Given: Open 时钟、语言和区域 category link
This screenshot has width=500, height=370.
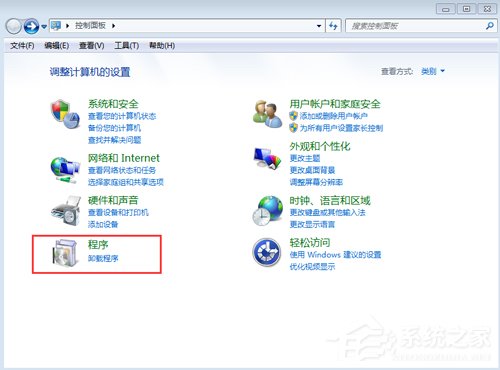Looking at the screenshot, I should pyautogui.click(x=330, y=200).
